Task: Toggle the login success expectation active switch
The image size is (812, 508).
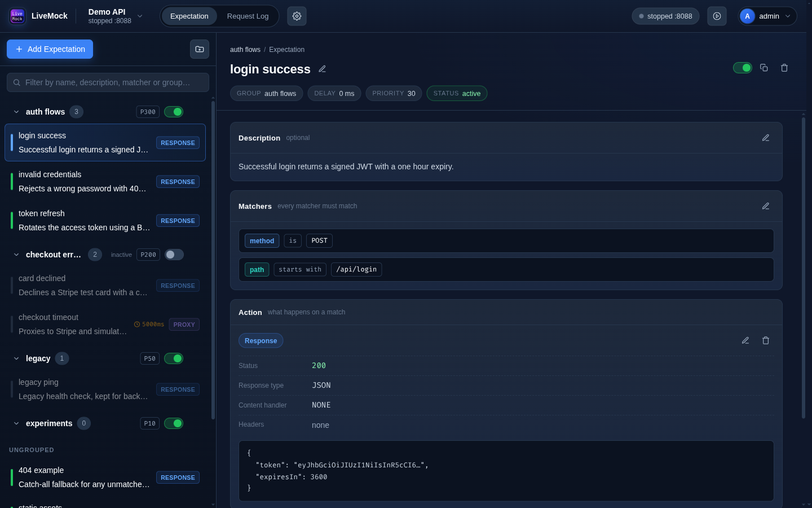Action: 742,68
